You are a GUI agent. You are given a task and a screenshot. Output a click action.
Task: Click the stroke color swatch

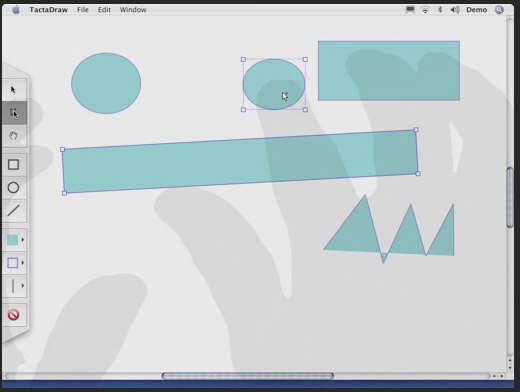[x=13, y=263]
